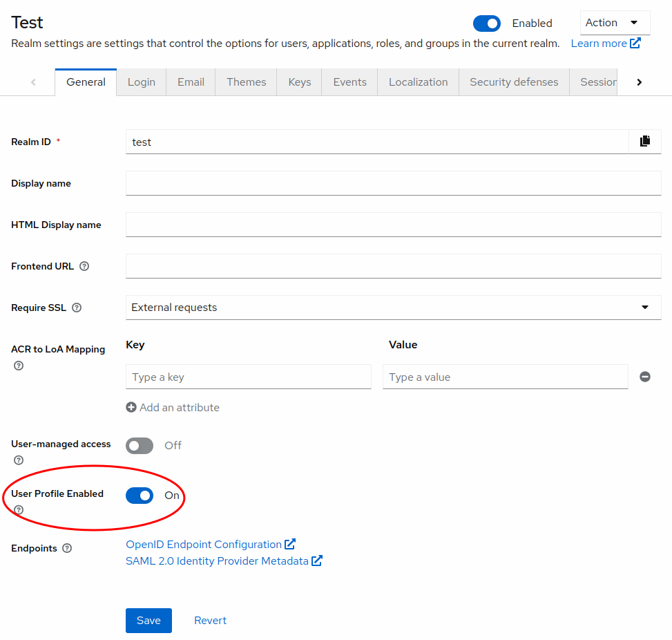Click the Endpoints help icon

point(67,548)
